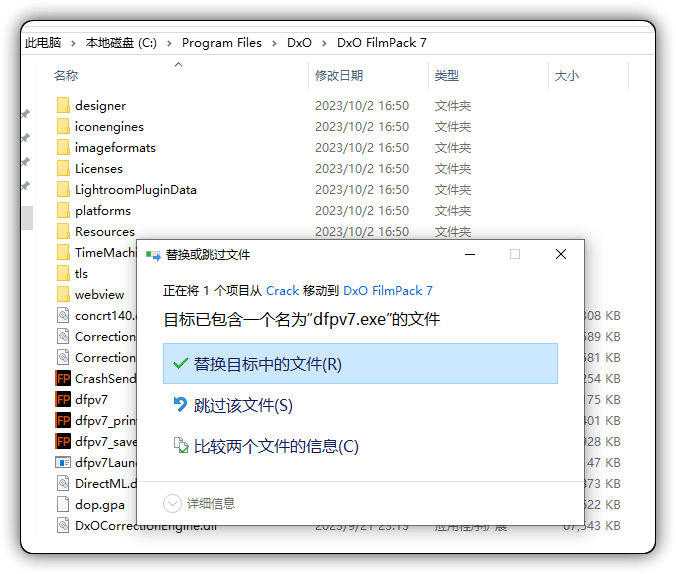Choose Replace the file in destination (R)

[360, 364]
